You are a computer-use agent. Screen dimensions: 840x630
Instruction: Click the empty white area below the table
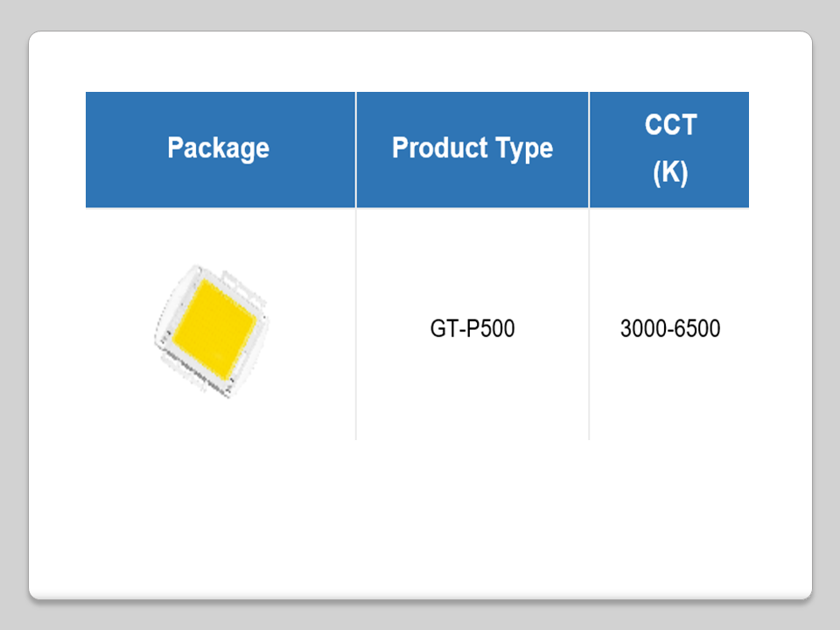[420, 516]
